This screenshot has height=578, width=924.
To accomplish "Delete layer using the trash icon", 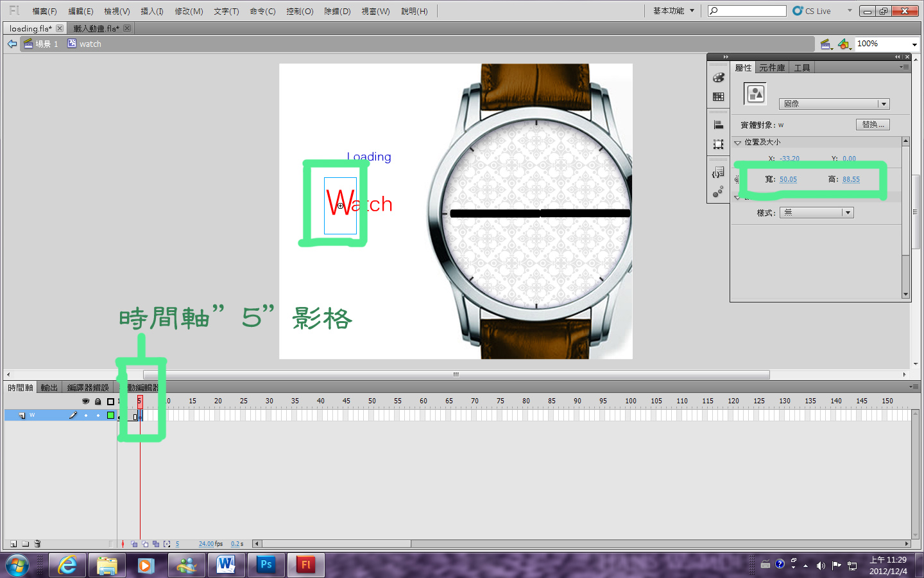I will (37, 543).
